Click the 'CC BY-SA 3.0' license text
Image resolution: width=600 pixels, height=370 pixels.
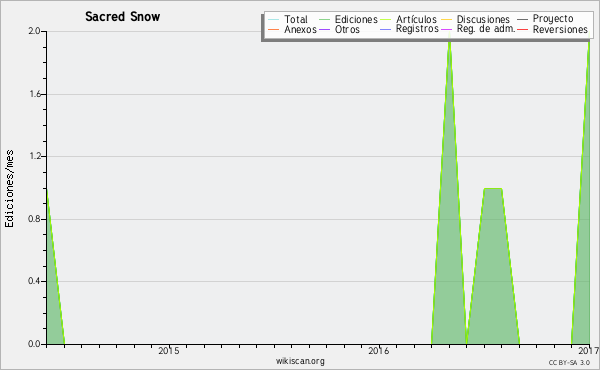[x=569, y=363]
